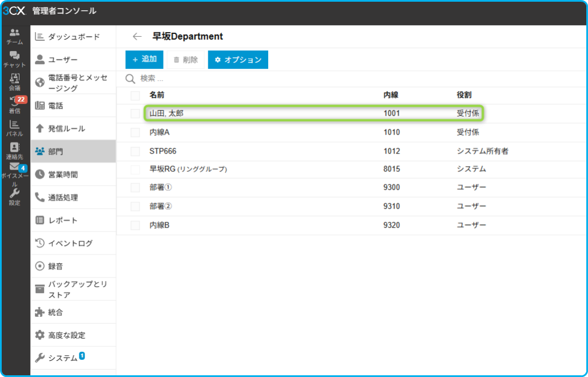Screen dimensions: 588x377
Task: Open 営業時間 in the sidebar menu
Action: pos(73,174)
